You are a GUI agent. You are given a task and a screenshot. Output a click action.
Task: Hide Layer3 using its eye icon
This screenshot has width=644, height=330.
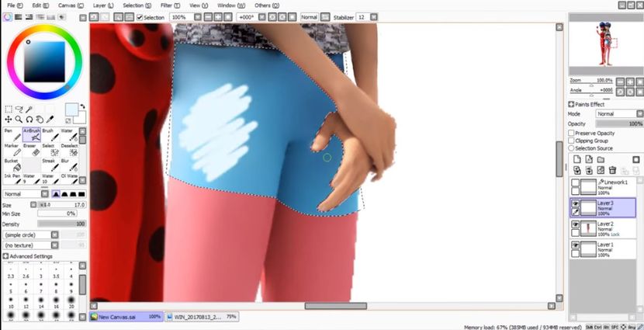click(x=576, y=203)
